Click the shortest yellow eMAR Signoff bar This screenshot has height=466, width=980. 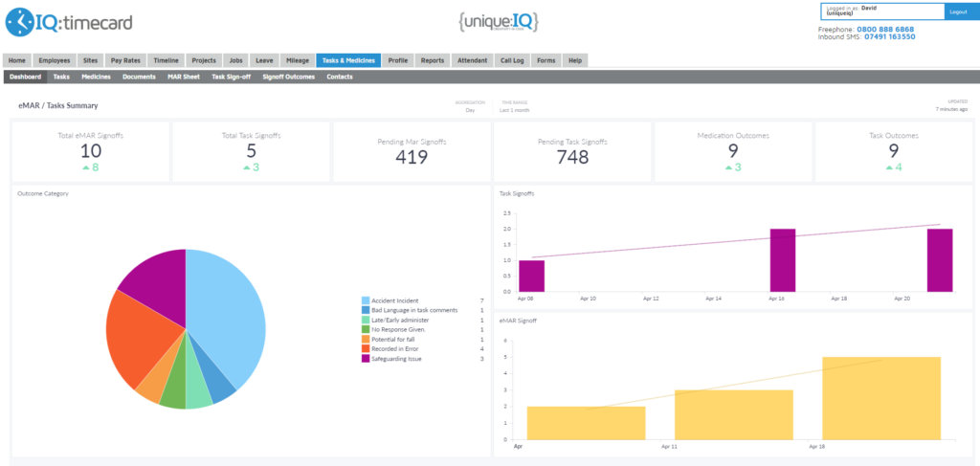[587, 423]
